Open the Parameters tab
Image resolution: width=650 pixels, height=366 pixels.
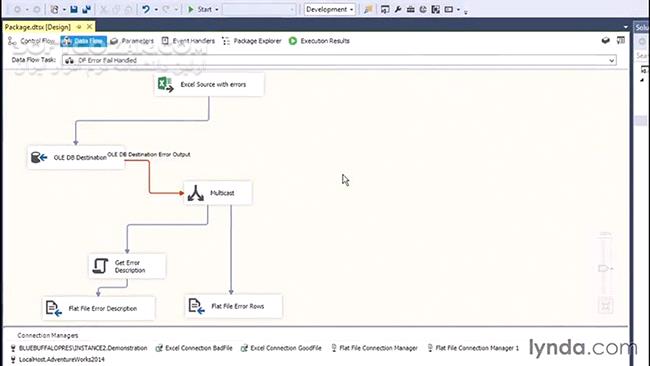point(132,41)
